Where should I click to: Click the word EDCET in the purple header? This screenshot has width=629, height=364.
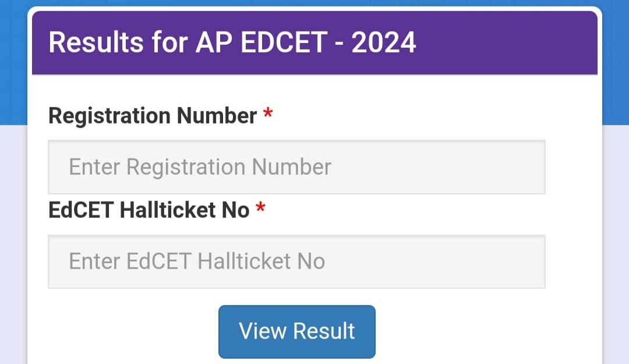284,42
